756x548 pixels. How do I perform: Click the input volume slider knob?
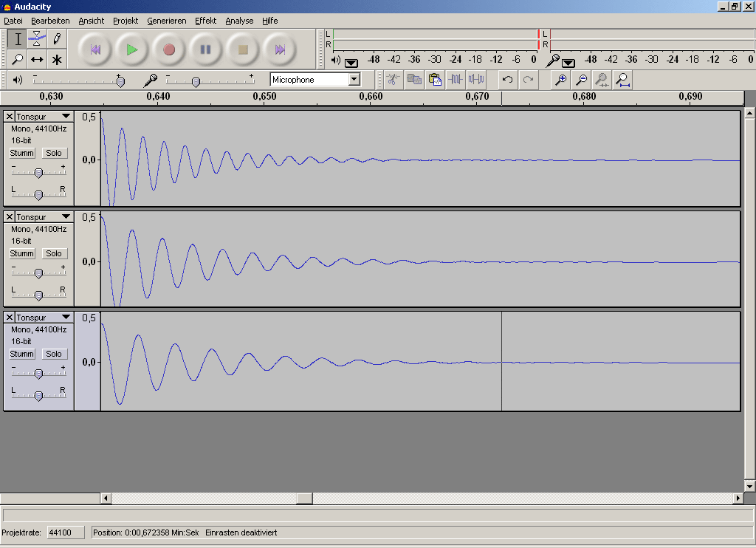click(196, 82)
